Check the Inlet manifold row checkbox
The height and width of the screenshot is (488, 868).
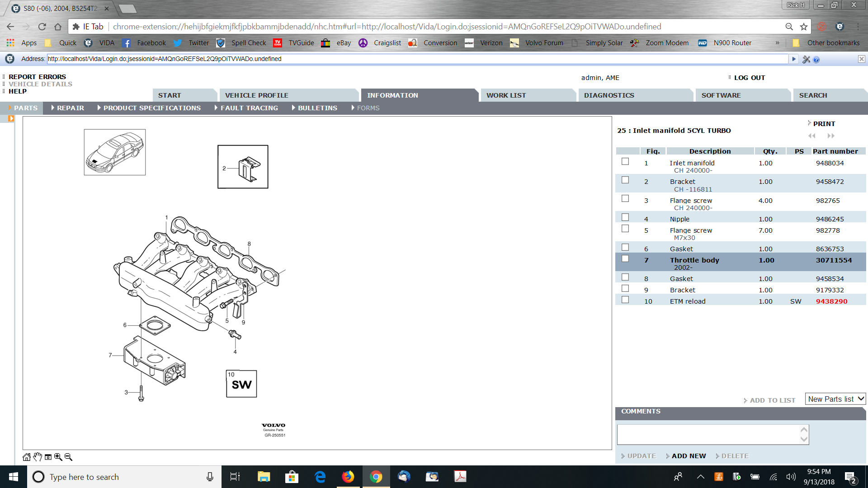coord(625,161)
